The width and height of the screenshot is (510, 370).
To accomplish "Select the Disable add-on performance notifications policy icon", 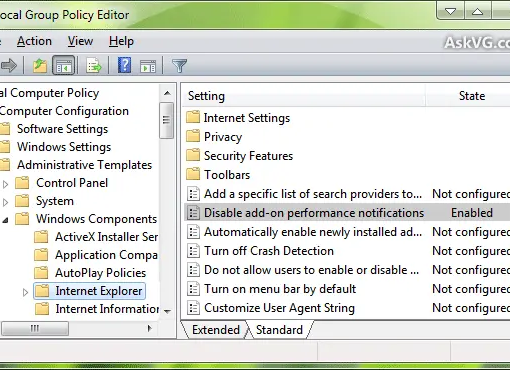I will click(193, 213).
